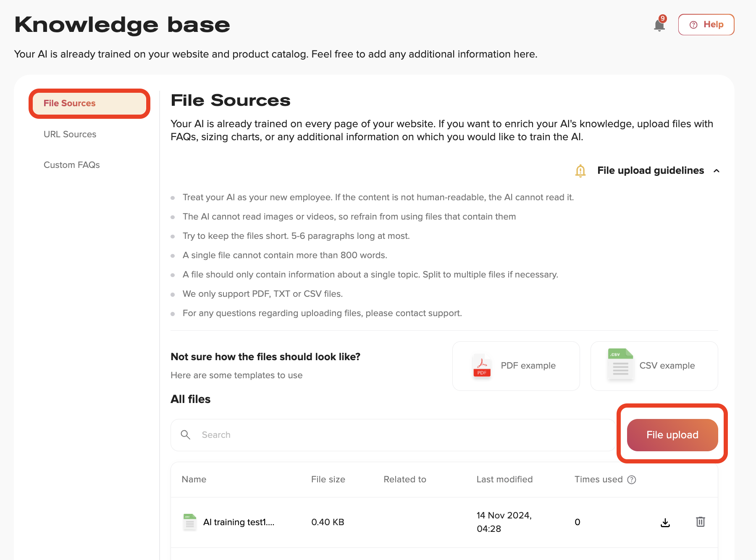
Task: Click the guidelines yellow bell icon
Action: coord(580,171)
